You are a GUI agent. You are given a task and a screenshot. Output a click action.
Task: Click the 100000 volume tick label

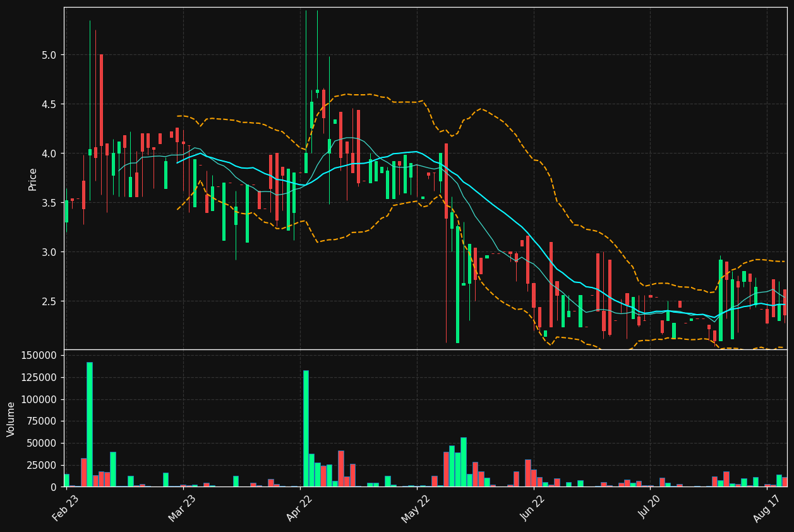[x=39, y=400]
